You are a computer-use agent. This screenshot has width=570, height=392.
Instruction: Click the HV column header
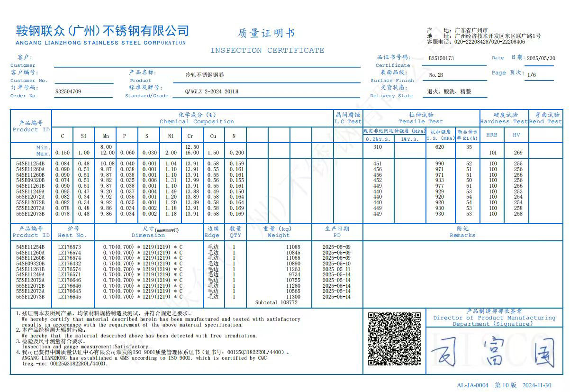516,135
